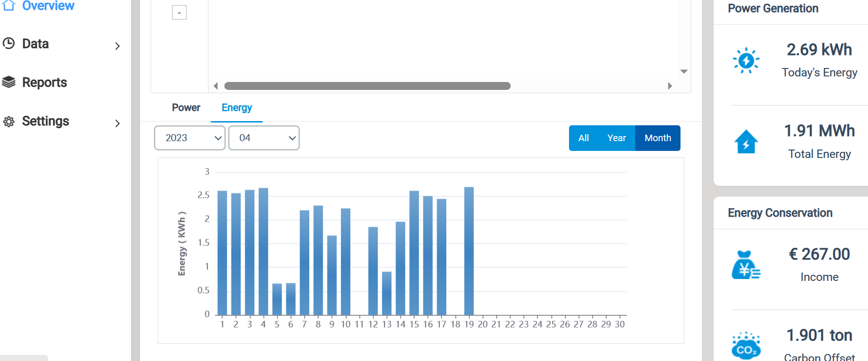The width and height of the screenshot is (868, 361).
Task: Click the Reports stack icon
Action: pyautogui.click(x=8, y=82)
